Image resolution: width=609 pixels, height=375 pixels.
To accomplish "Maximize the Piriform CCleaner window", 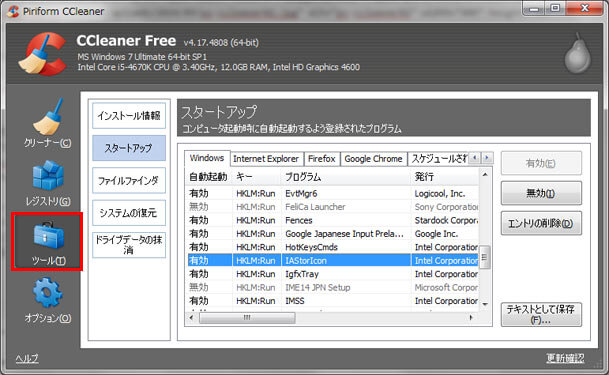I will click(555, 8).
